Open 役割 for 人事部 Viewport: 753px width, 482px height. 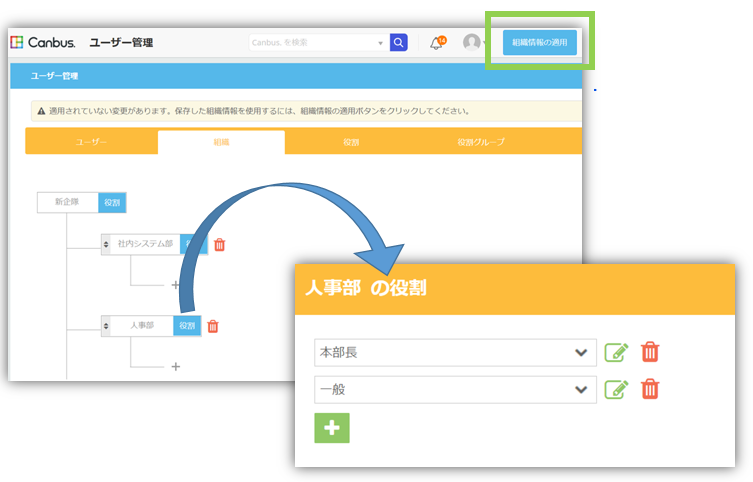click(187, 326)
